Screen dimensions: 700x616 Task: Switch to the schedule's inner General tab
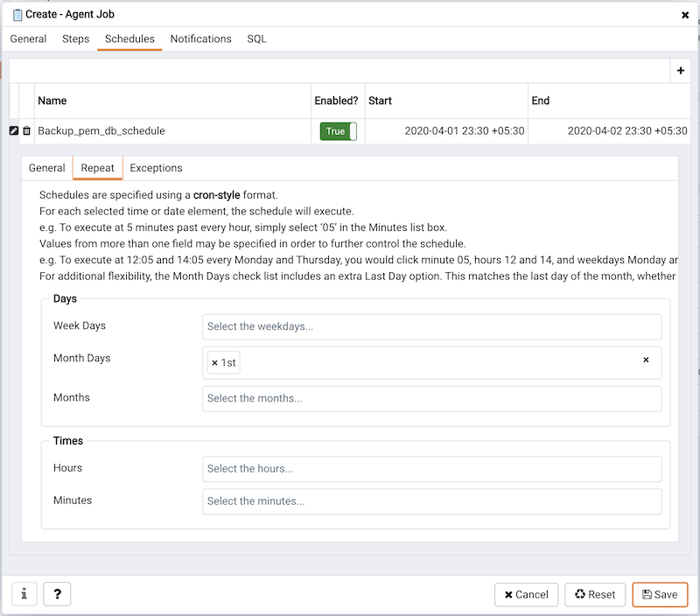(x=47, y=168)
